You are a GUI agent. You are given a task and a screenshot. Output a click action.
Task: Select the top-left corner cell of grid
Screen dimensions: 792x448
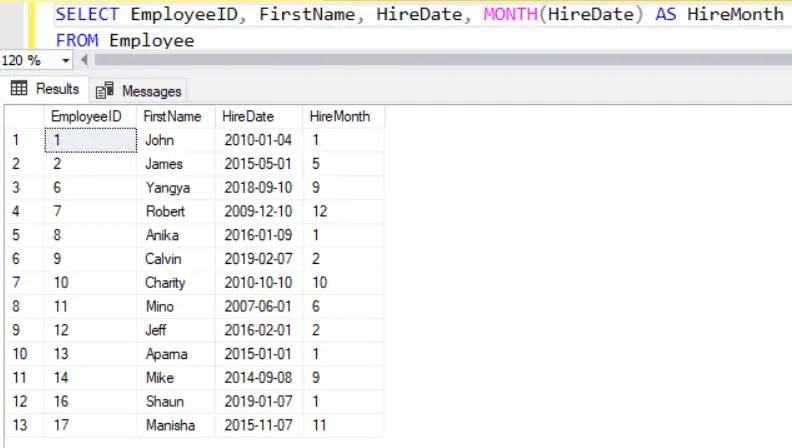click(x=22, y=117)
